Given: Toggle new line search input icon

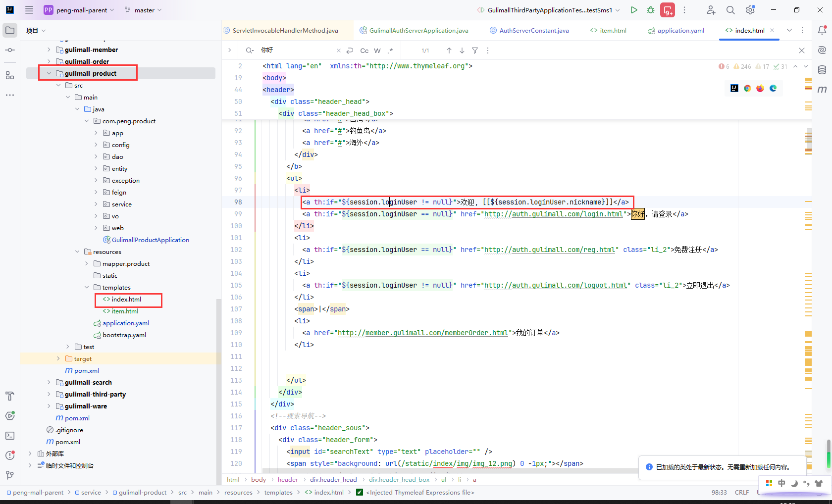Looking at the screenshot, I should click(x=350, y=50).
